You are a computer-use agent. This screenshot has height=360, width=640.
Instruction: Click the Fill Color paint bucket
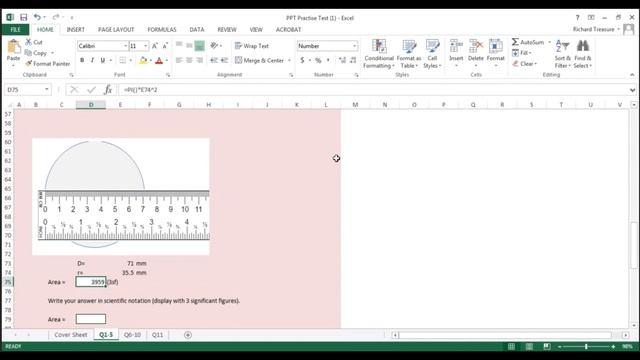(x=143, y=60)
